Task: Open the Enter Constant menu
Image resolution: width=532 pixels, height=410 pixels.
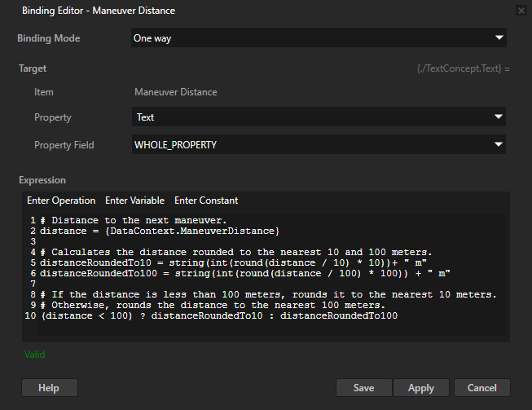Action: [x=206, y=201]
